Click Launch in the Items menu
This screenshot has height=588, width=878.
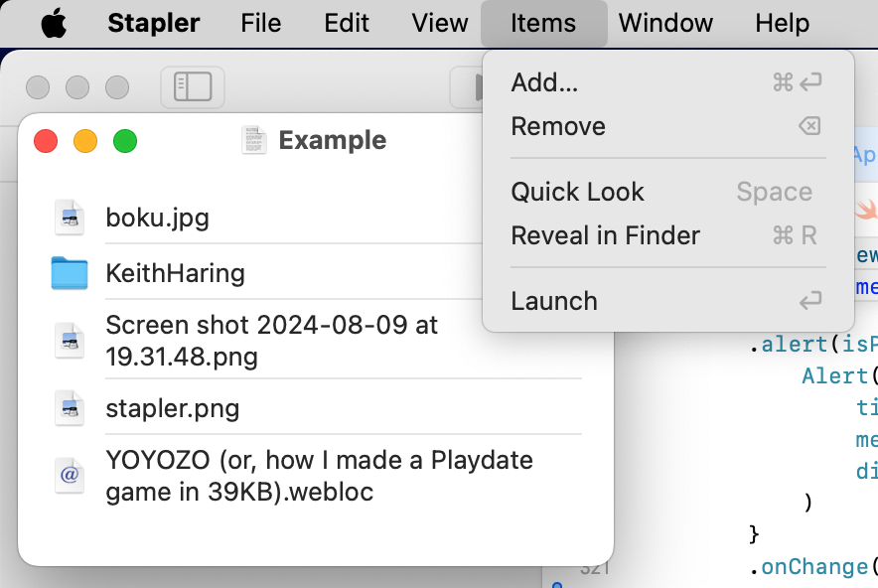click(554, 301)
